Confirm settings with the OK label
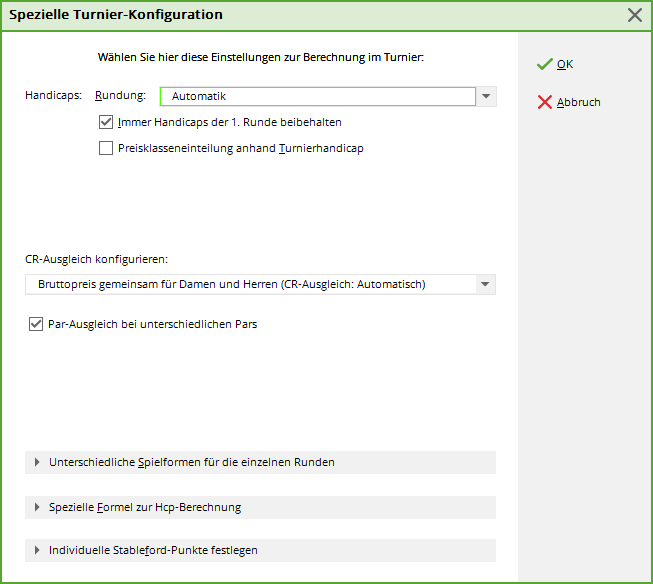Viewport: 653px width, 584px height. pos(565,64)
